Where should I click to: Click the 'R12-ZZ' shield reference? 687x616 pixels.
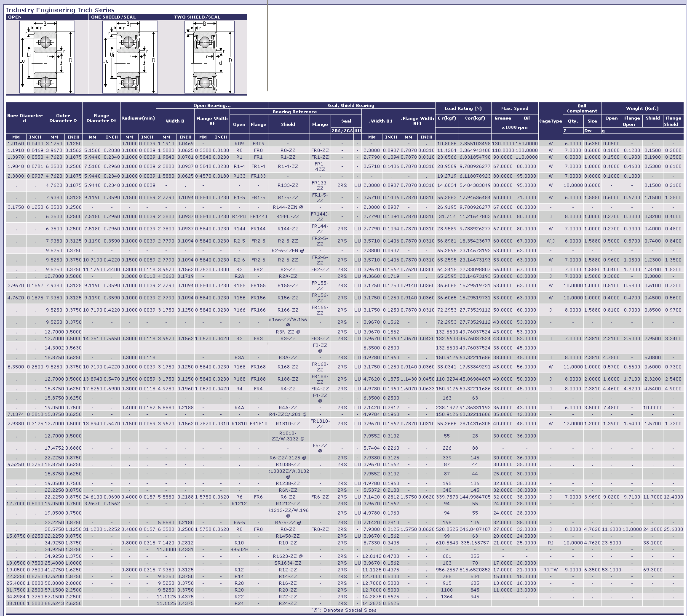(288, 570)
